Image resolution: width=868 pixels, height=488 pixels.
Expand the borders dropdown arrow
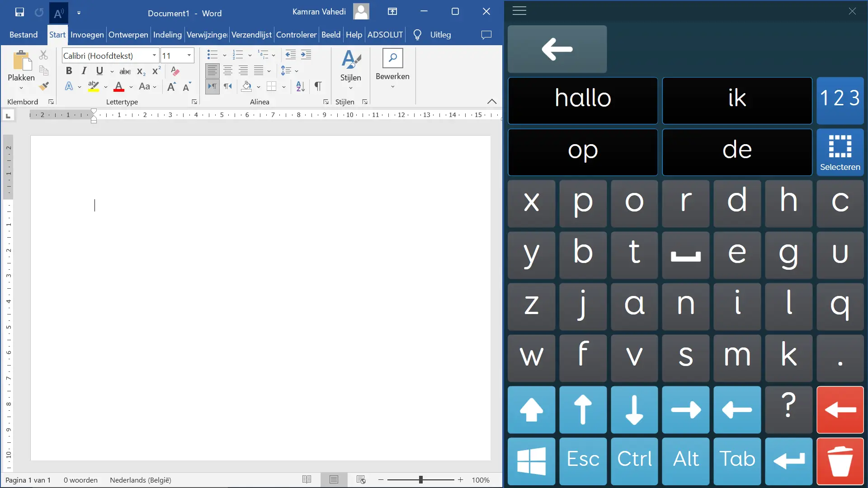[x=284, y=87]
